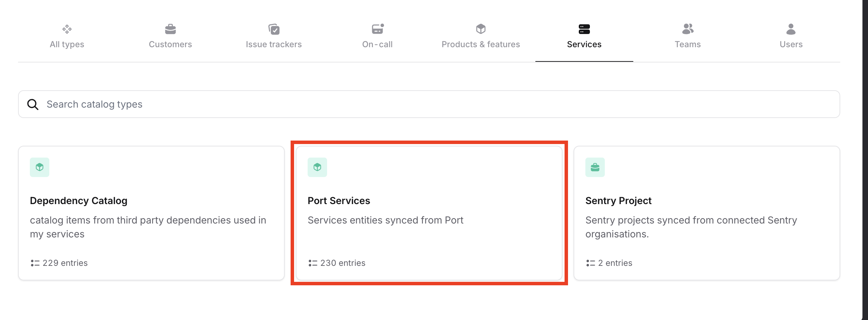Viewport: 868px width, 320px height.
Task: Open the Port Services title link
Action: pos(339,201)
